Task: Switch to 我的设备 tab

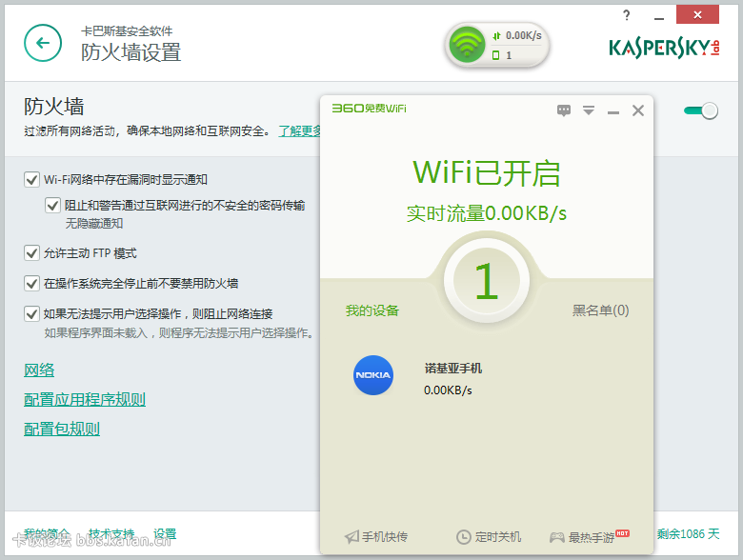Action: pyautogui.click(x=372, y=310)
